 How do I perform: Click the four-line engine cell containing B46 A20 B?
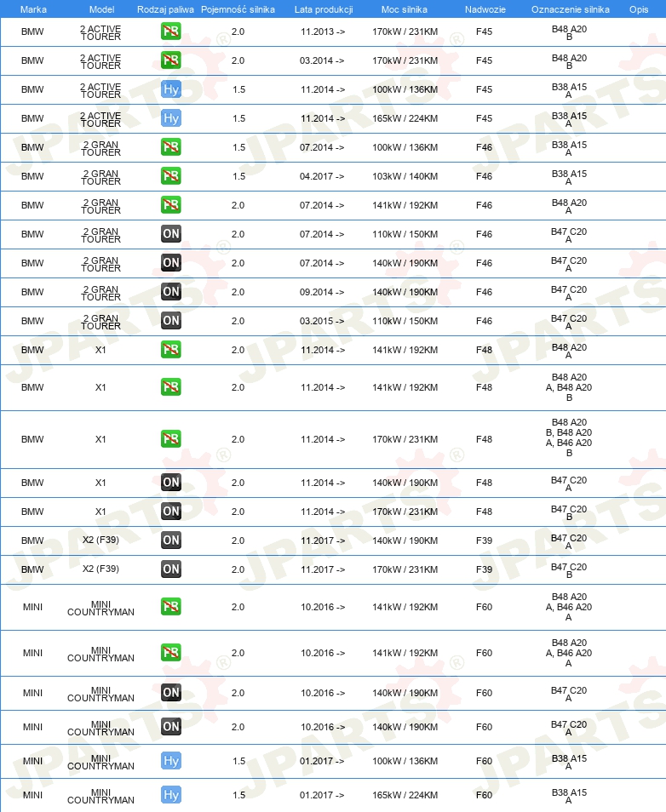tap(569, 437)
